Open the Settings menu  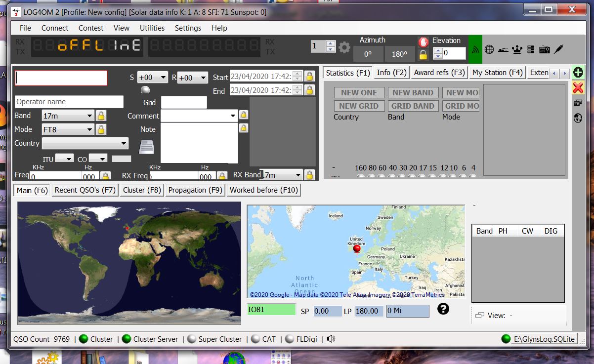(188, 28)
